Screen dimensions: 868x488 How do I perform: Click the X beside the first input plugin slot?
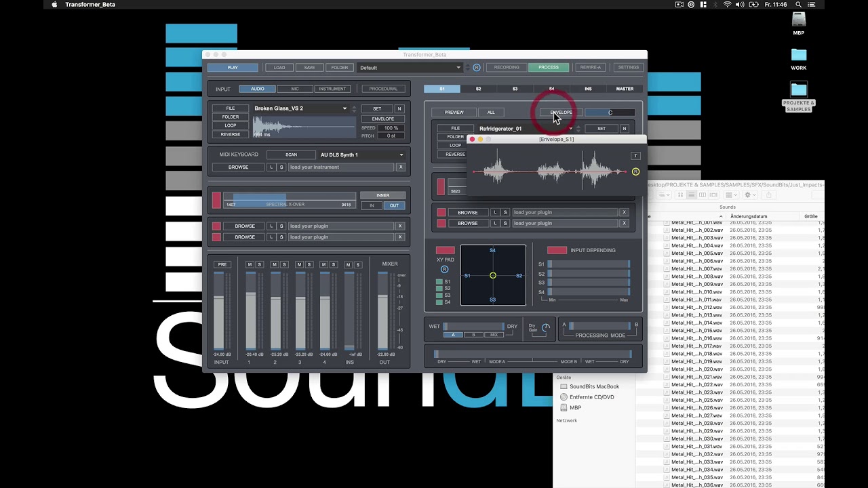(x=400, y=226)
